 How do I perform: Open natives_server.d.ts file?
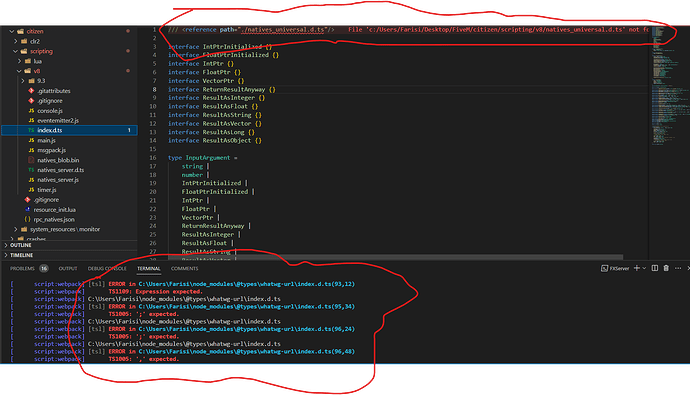[61, 170]
